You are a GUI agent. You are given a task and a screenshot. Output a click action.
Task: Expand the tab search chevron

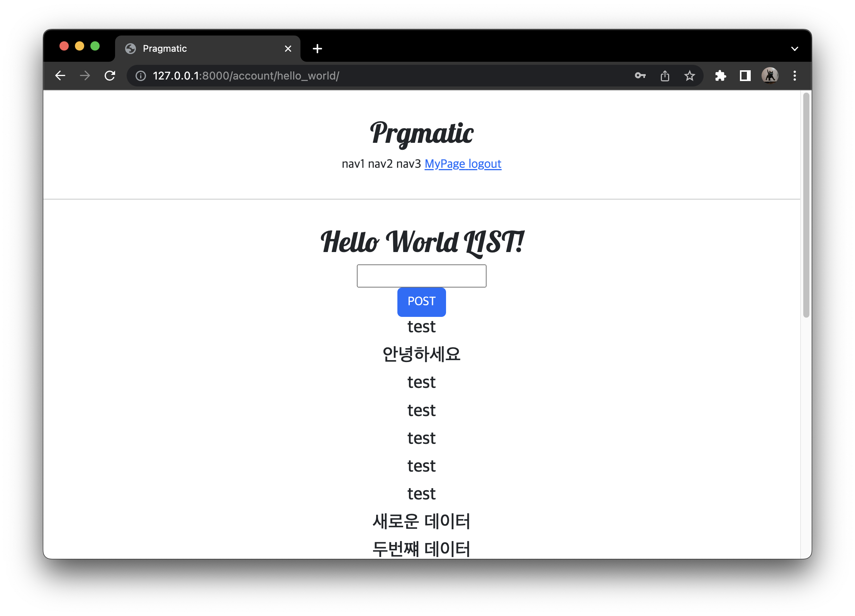click(x=794, y=49)
